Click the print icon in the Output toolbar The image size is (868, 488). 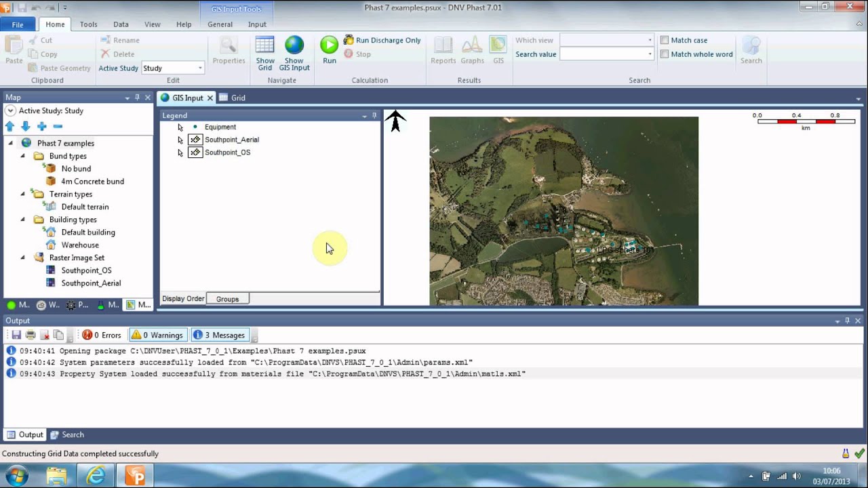point(31,335)
